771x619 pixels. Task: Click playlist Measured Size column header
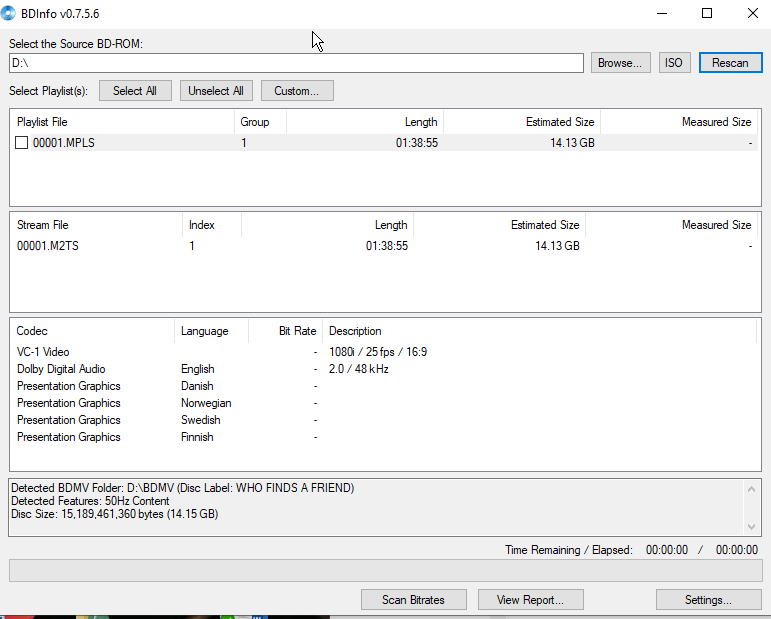pyautogui.click(x=679, y=122)
